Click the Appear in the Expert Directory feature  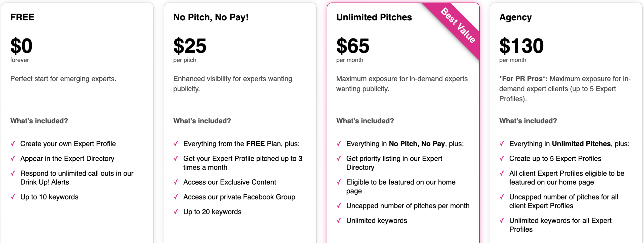tap(67, 159)
